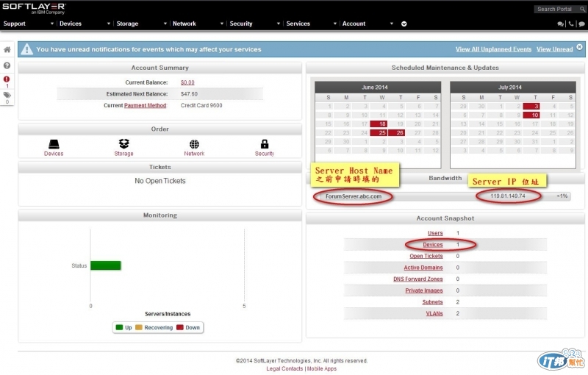Screen dimensions: 588x375
Task: Click the Mobile Apps footer link
Action: (x=322, y=368)
